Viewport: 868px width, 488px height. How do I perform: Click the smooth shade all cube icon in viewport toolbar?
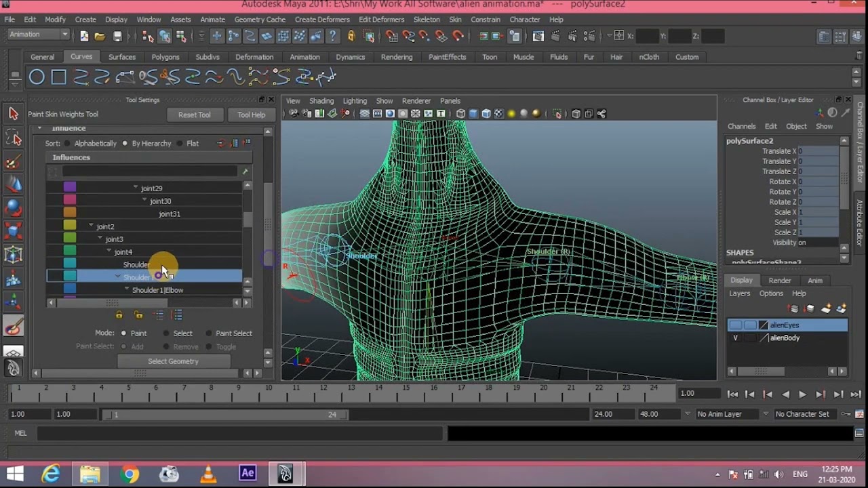(473, 114)
